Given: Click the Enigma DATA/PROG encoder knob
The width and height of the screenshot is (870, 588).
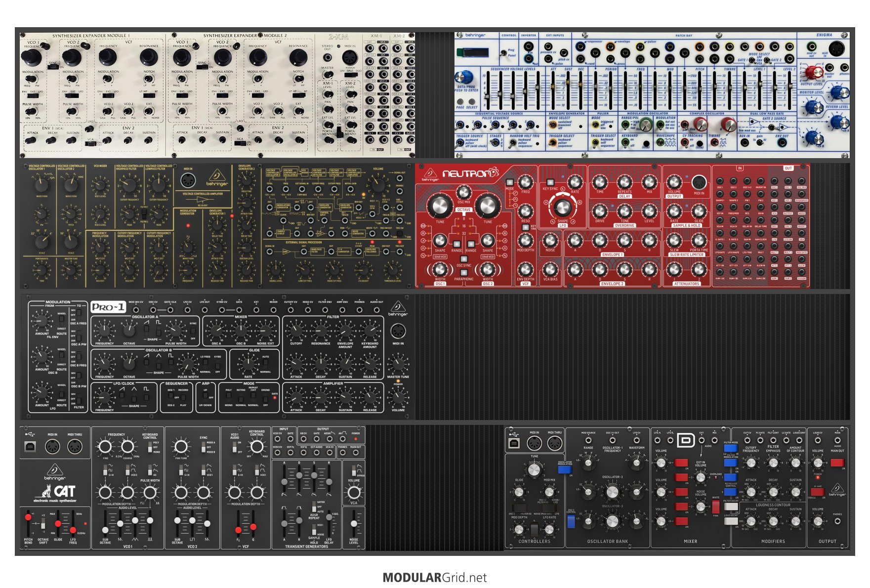Looking at the screenshot, I should (x=463, y=77).
